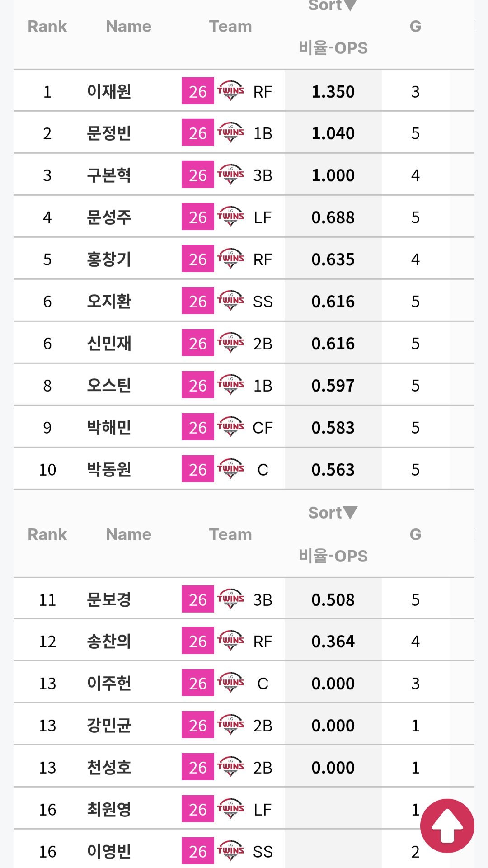Click the top 비율-OPS sort column header

(333, 48)
